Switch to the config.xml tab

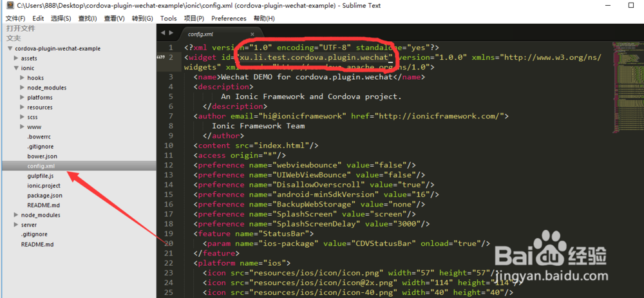tap(220, 34)
